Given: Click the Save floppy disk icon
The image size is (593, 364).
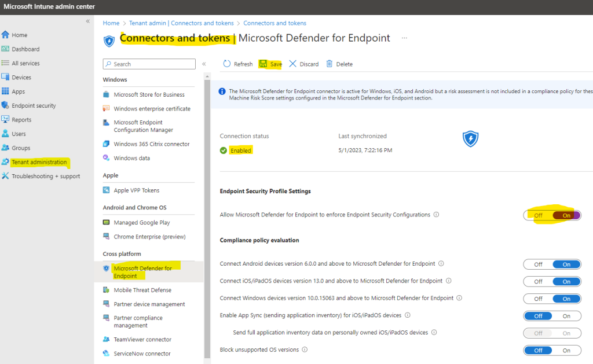Looking at the screenshot, I should tap(263, 64).
